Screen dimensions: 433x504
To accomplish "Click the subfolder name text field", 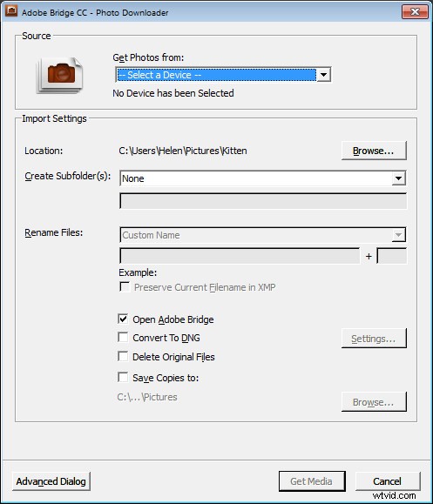I will coord(263,201).
